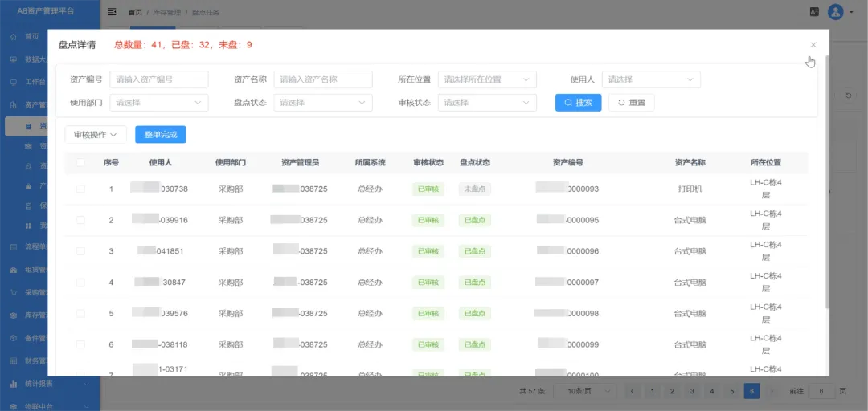Open the 盘点状态 filter dropdown
The image size is (868, 411).
323,103
